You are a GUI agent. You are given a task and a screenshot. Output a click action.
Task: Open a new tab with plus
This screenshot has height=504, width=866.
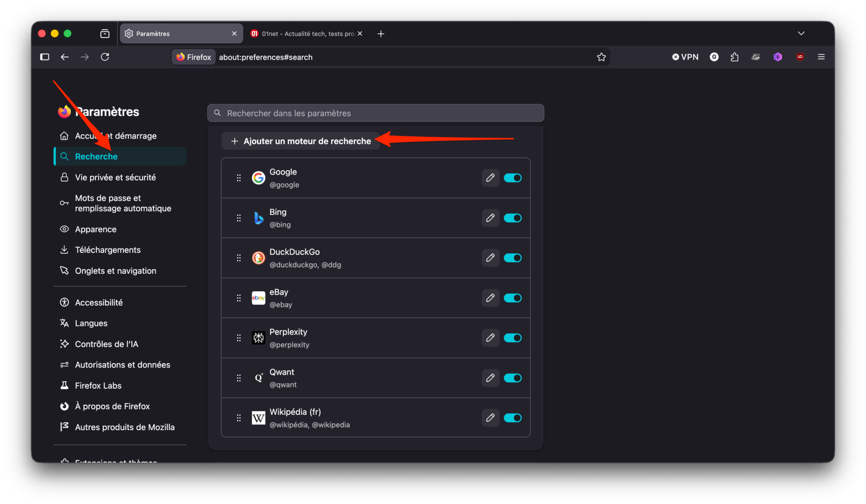point(381,34)
